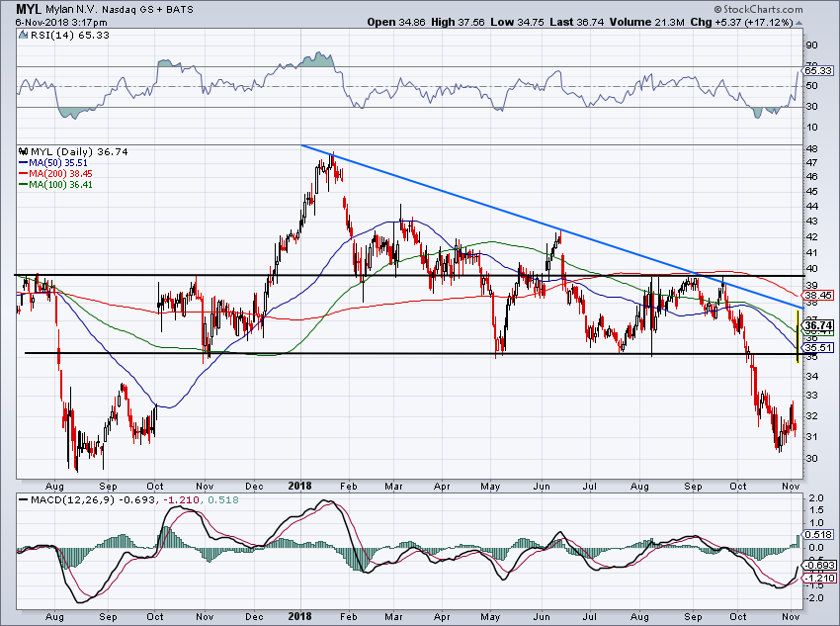Screen dimensions: 840x626
Task: Click the -2.0 level on the MACD axis
Action: (x=814, y=598)
